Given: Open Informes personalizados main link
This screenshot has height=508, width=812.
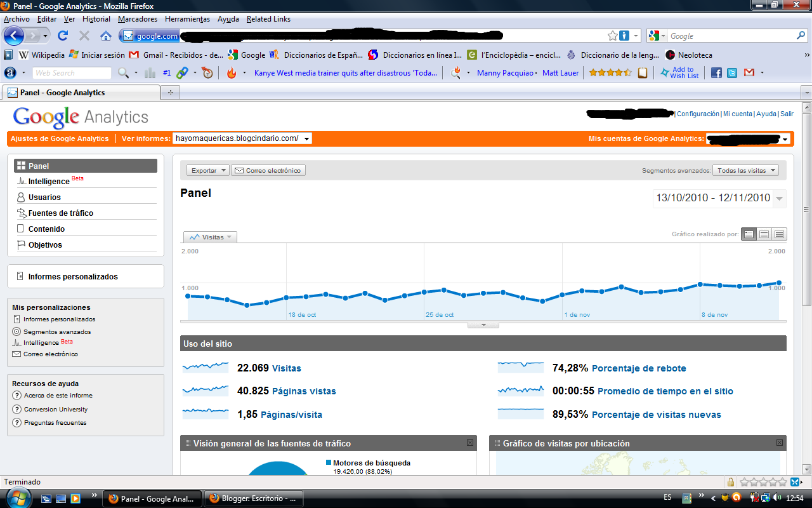Looking at the screenshot, I should coord(73,277).
